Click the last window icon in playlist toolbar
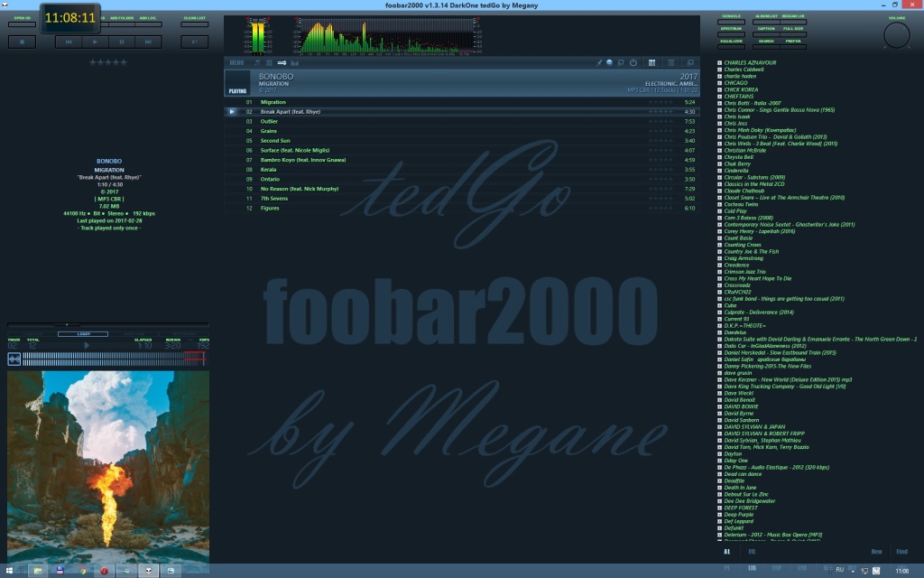The width and height of the screenshot is (924, 578). coord(690,62)
